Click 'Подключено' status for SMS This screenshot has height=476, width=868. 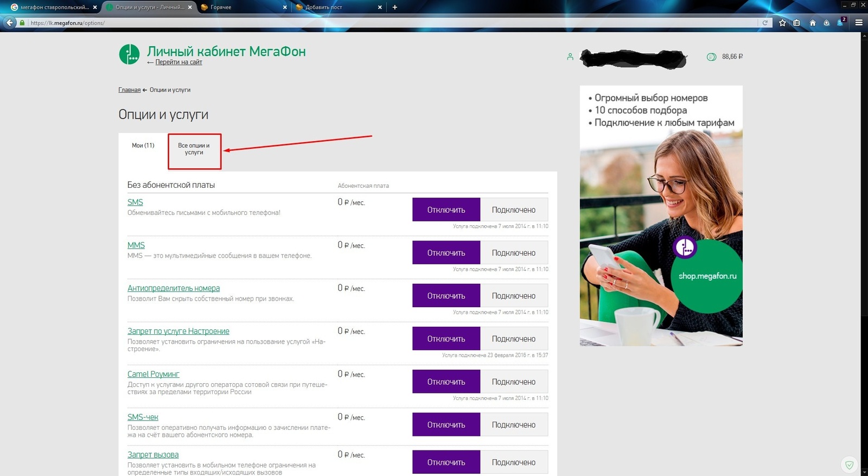(514, 210)
